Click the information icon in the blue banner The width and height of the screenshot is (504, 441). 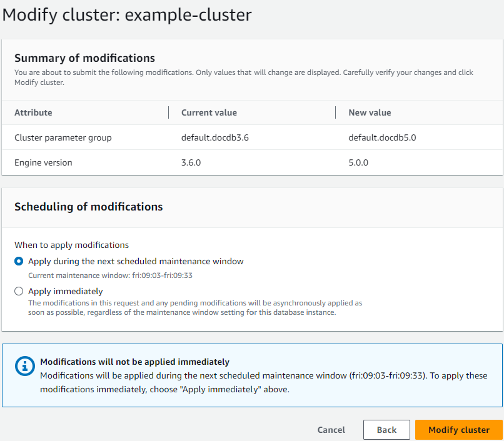pos(25,367)
